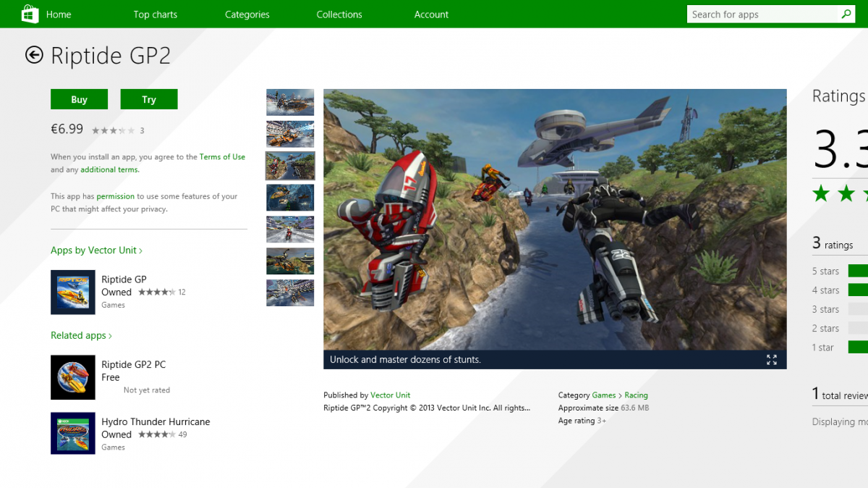The image size is (868, 488).
Task: Open the Riptide GP2 PC app icon
Action: point(73,377)
